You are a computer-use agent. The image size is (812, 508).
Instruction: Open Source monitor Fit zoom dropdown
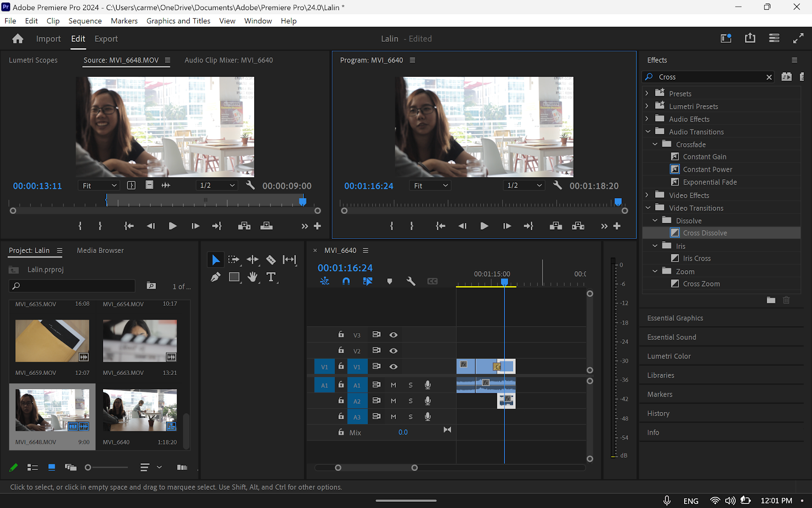click(99, 185)
